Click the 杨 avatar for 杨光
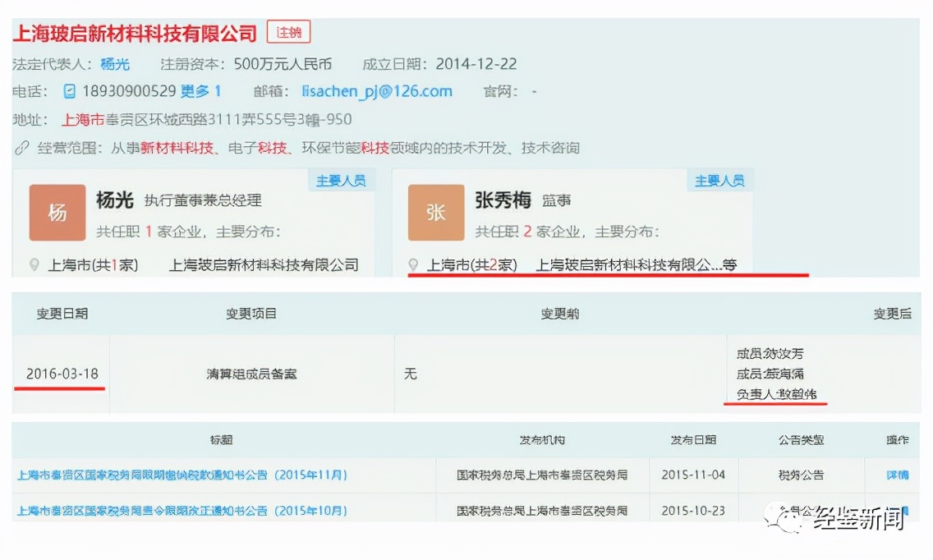933x560 pixels. click(x=57, y=213)
